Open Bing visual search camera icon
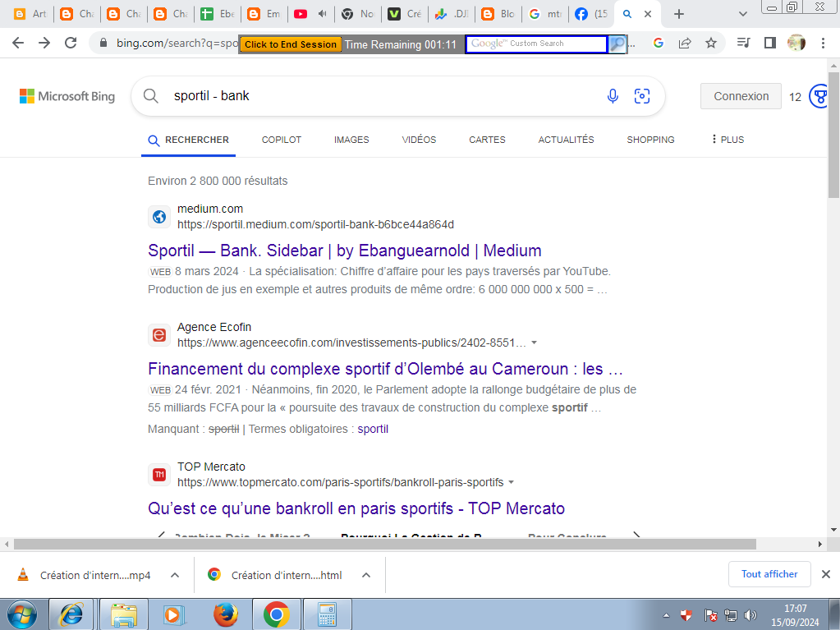 pyautogui.click(x=642, y=96)
